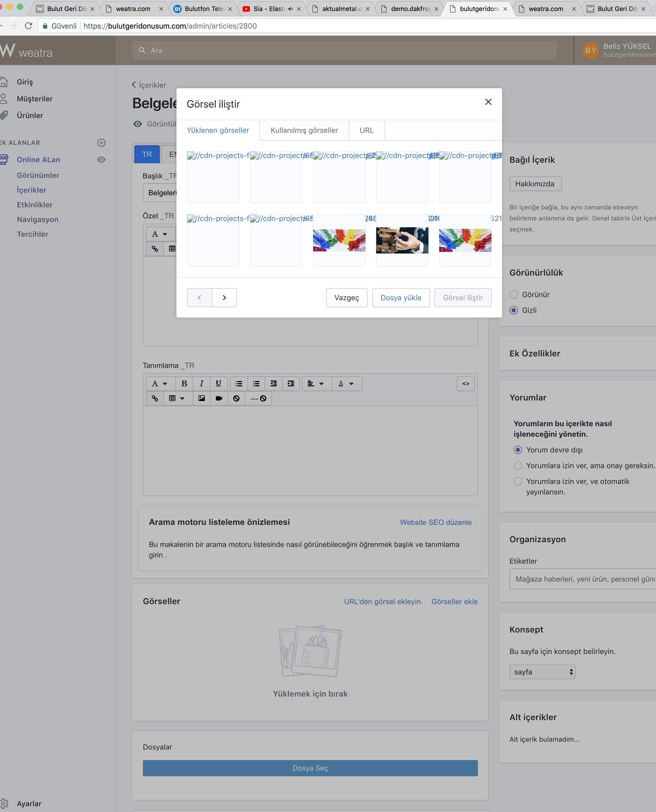Open code view in Tanımlama editor
This screenshot has height=812, width=656.
[466, 383]
